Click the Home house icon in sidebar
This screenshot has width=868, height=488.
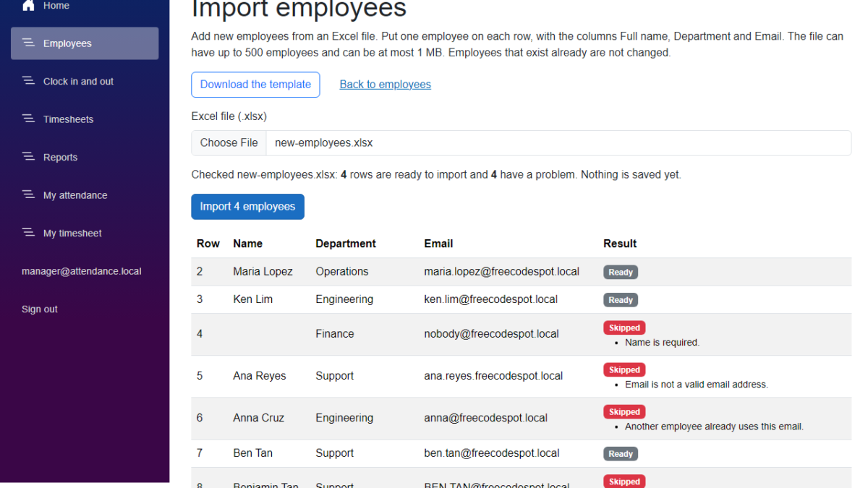tap(28, 5)
